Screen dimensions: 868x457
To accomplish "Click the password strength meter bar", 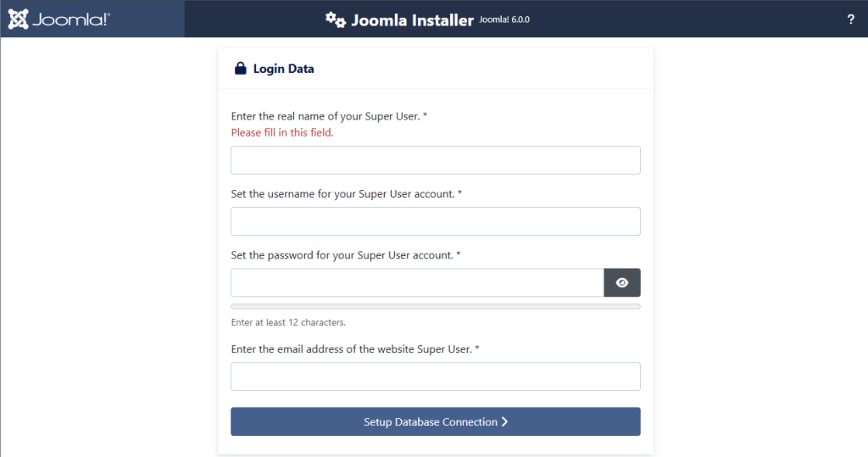I will (x=435, y=306).
